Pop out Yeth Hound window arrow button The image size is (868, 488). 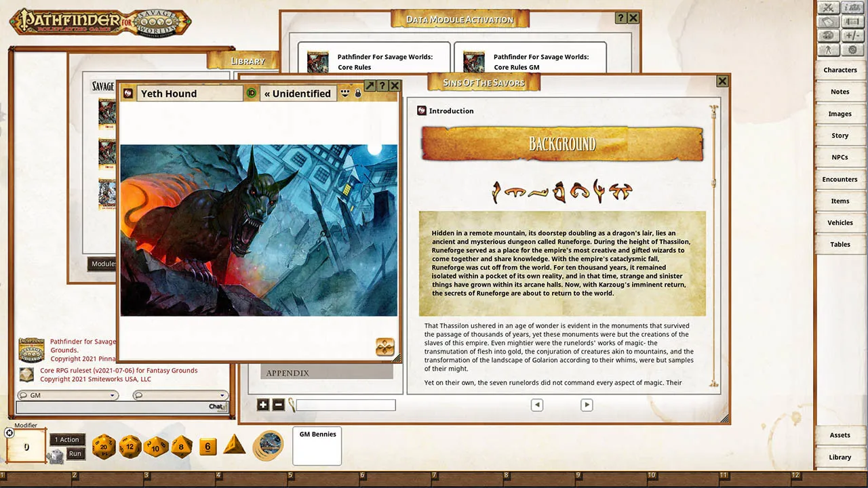[370, 85]
